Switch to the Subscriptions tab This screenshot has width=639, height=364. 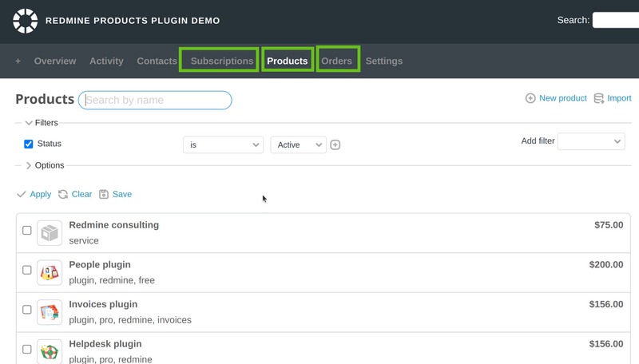coord(222,61)
